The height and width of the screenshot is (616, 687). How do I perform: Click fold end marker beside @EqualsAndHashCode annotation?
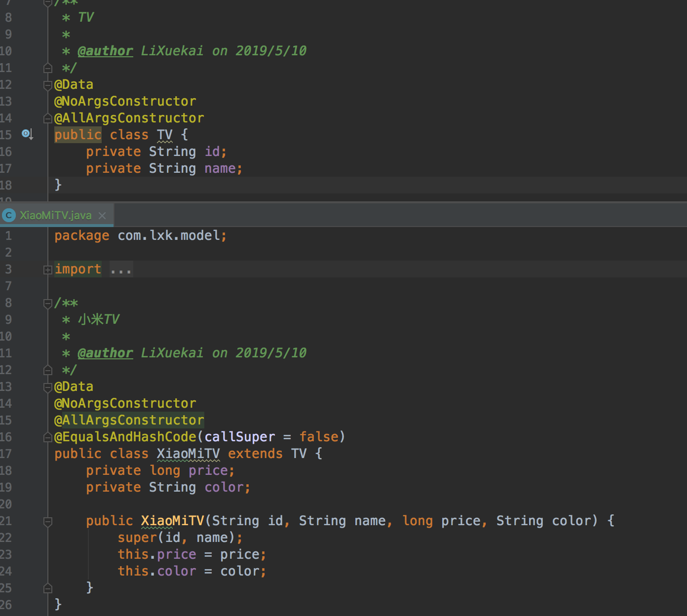[48, 437]
